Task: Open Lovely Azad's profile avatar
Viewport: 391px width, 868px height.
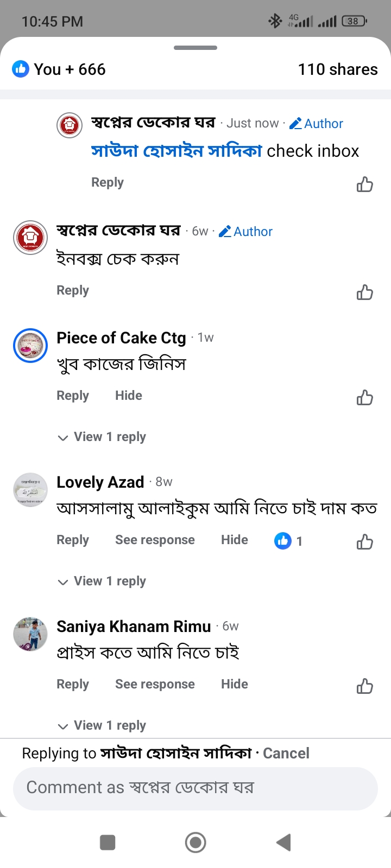Action: point(30,489)
